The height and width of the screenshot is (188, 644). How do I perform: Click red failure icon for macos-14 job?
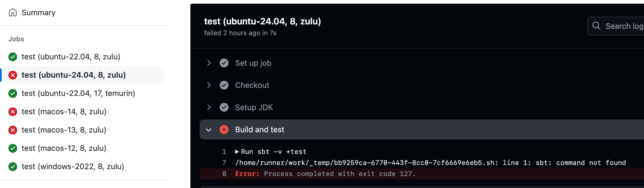click(13, 112)
